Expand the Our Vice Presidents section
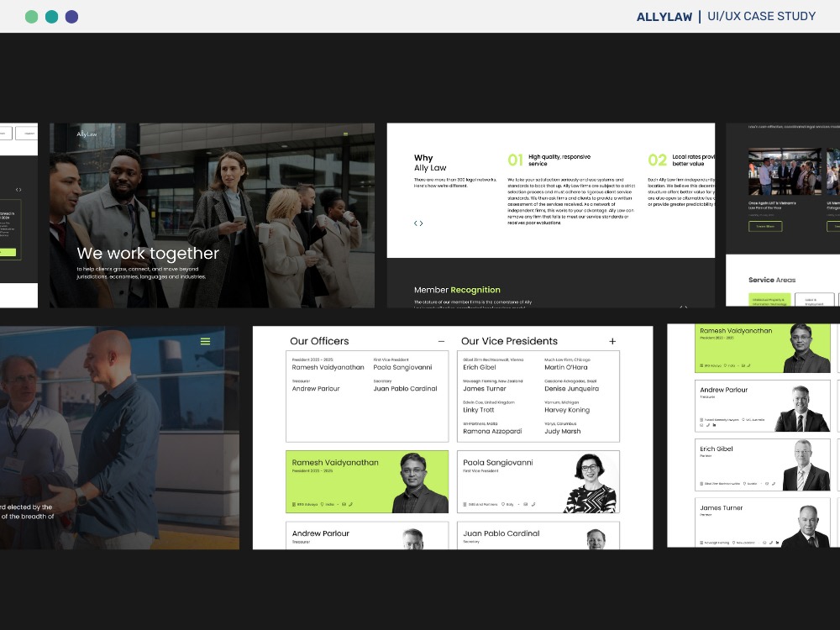Screen dimensions: 840x630 tap(612, 341)
